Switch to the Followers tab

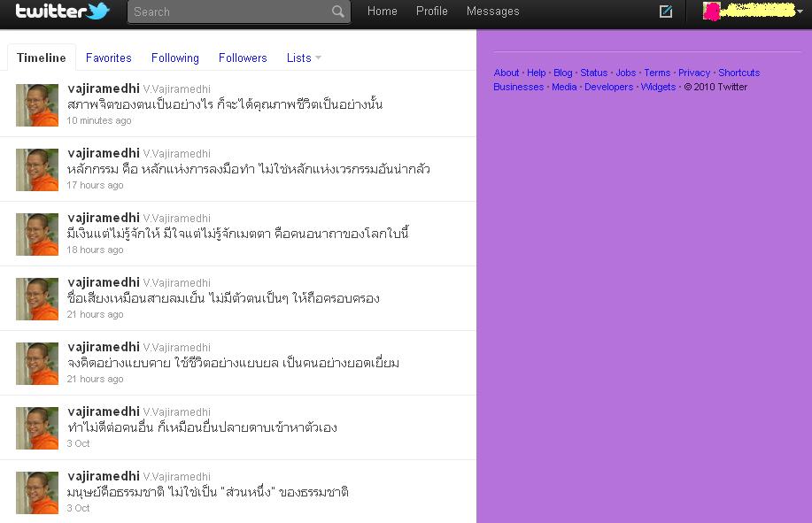pos(243,58)
